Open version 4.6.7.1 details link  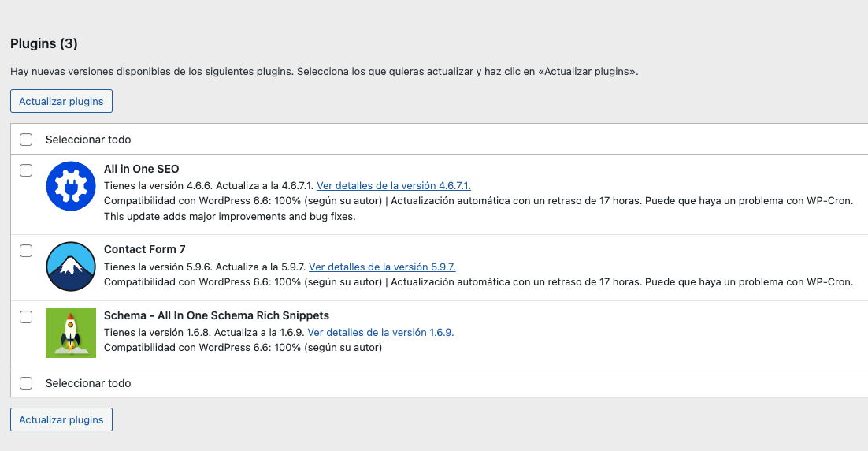(393, 186)
